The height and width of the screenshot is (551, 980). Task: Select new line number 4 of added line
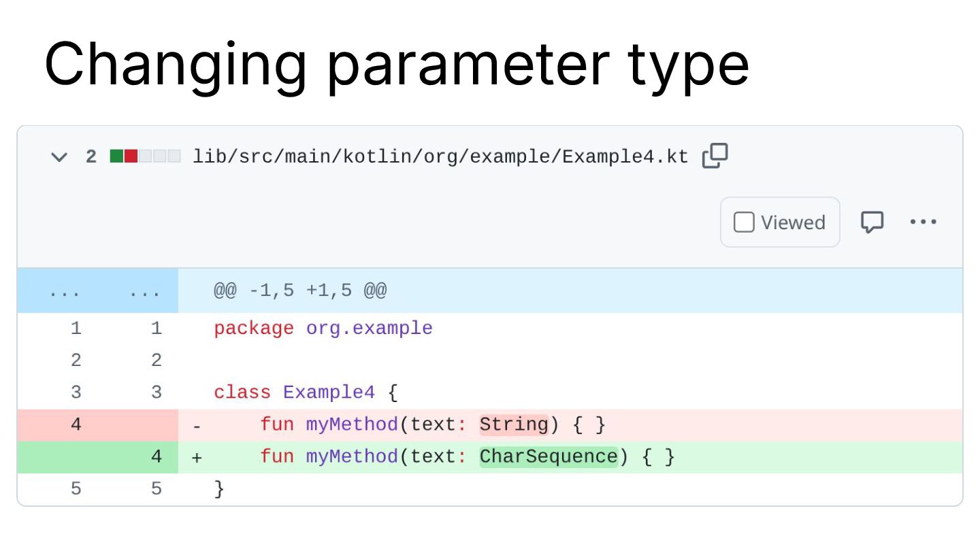tap(157, 456)
